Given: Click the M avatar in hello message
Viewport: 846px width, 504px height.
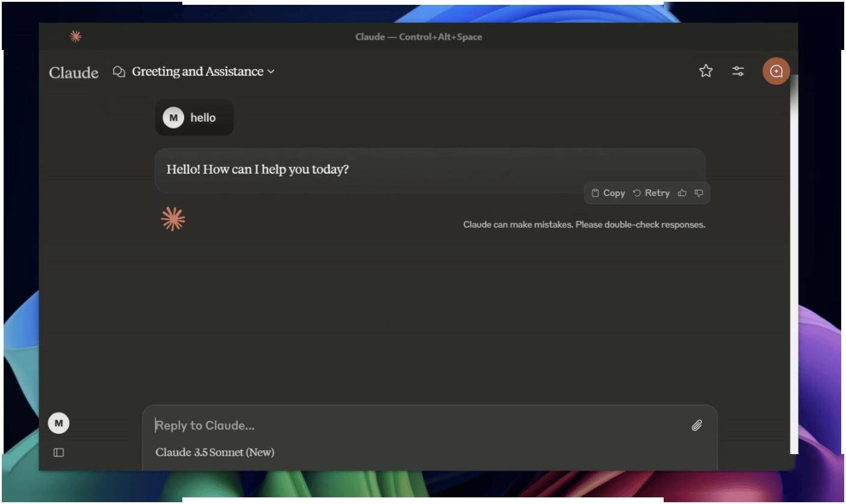Looking at the screenshot, I should [x=173, y=118].
